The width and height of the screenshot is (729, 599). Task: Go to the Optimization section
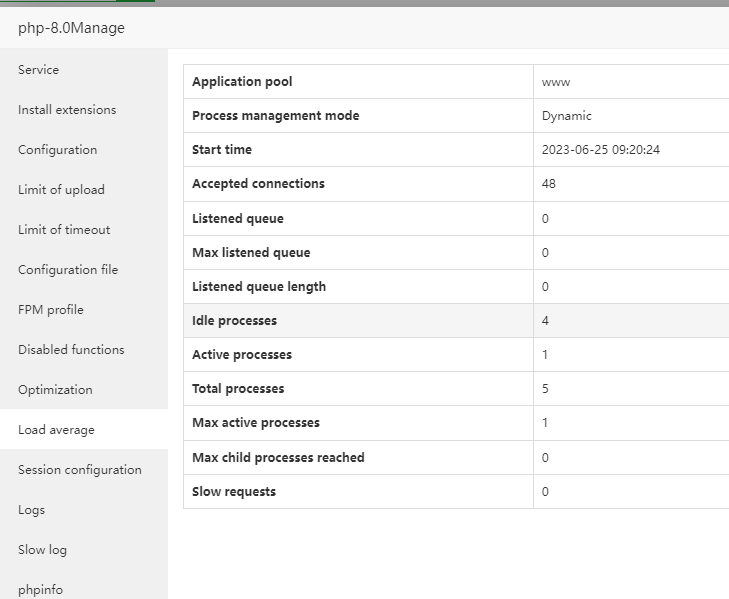55,390
